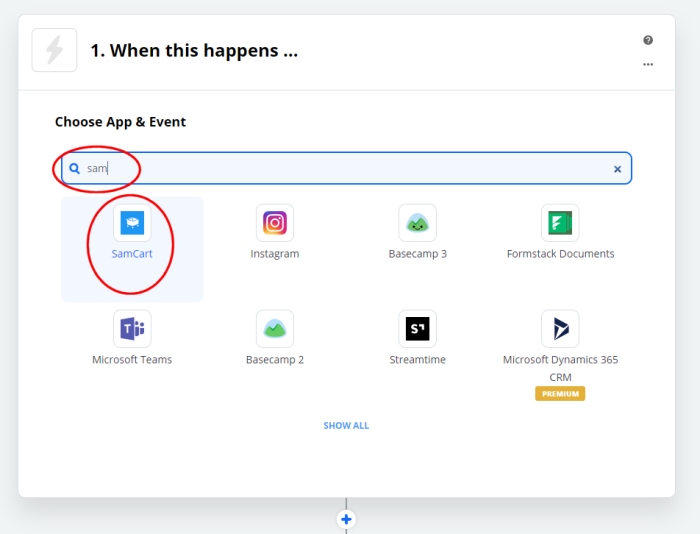Choose the Microsoft Teams icon

click(x=132, y=329)
